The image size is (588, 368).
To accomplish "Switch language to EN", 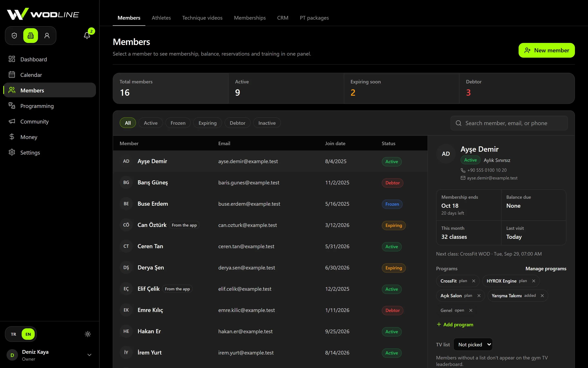I will [28, 334].
